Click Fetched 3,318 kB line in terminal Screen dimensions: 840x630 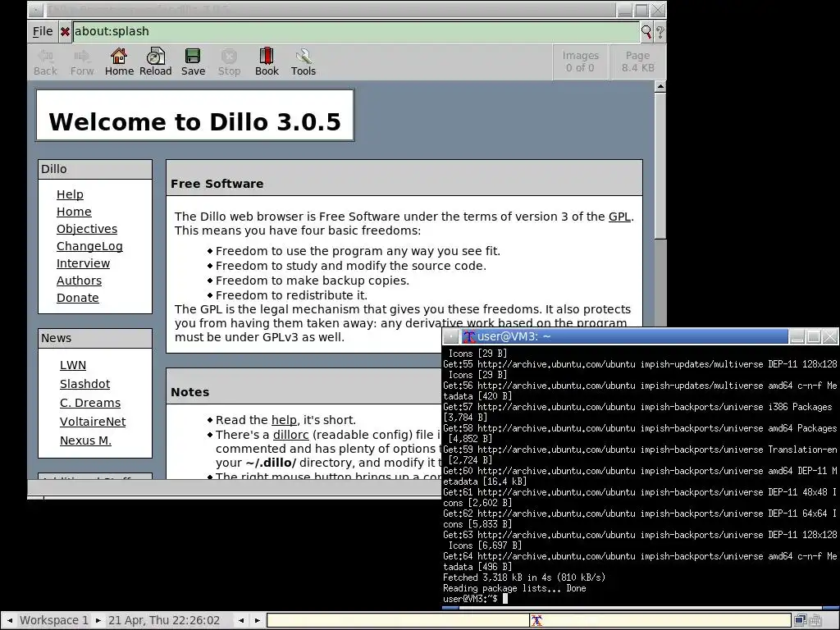524,577
